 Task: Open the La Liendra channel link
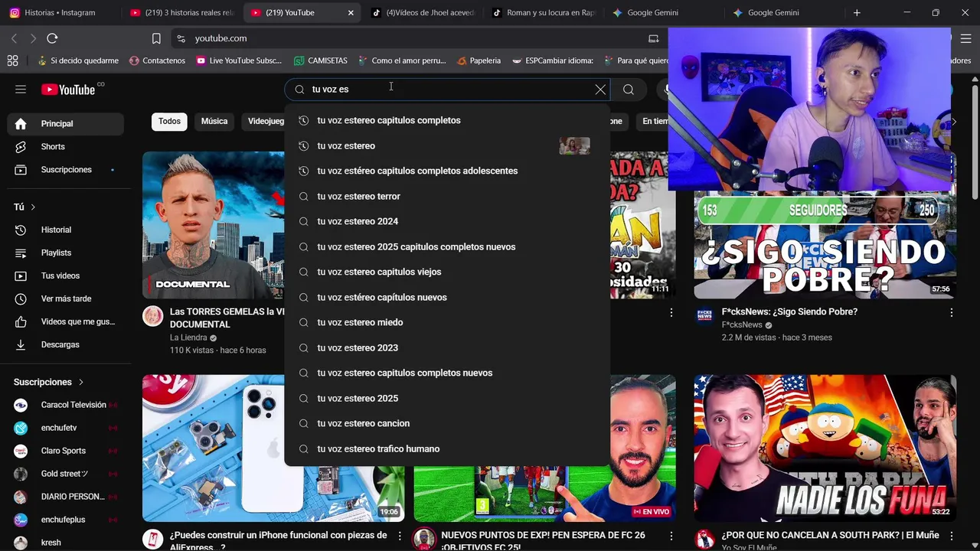(188, 337)
